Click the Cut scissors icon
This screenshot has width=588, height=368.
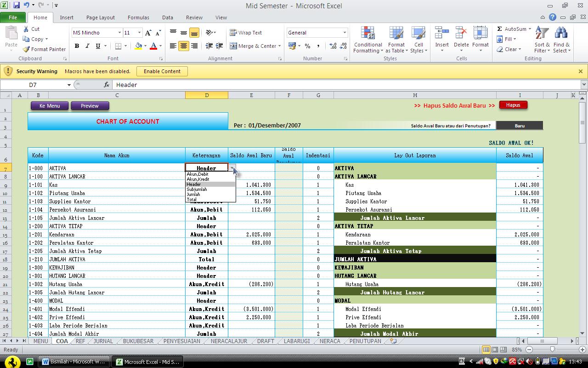26,29
